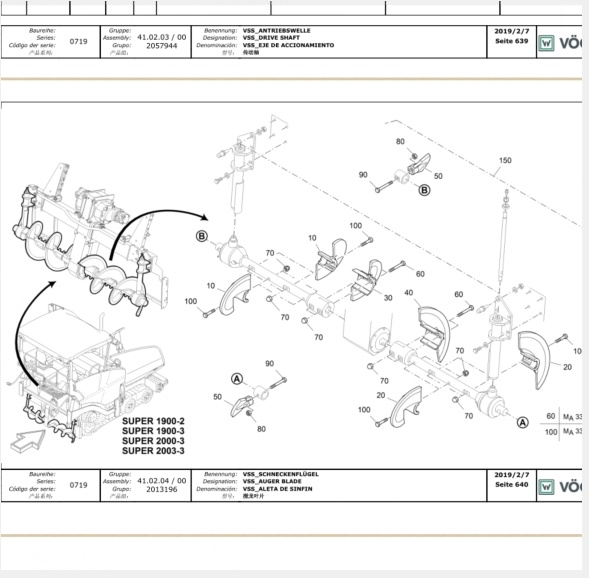Select the 'SUPER 1900-3' model text
589x578 pixels.
153,431
